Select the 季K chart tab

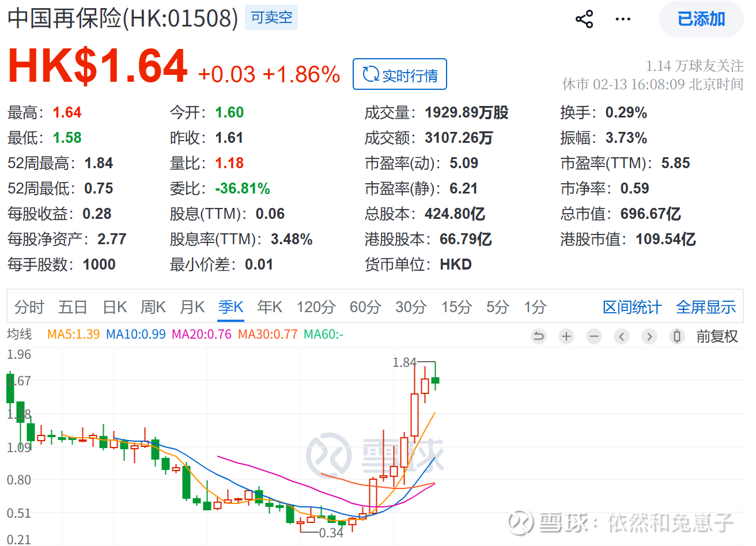tap(231, 308)
